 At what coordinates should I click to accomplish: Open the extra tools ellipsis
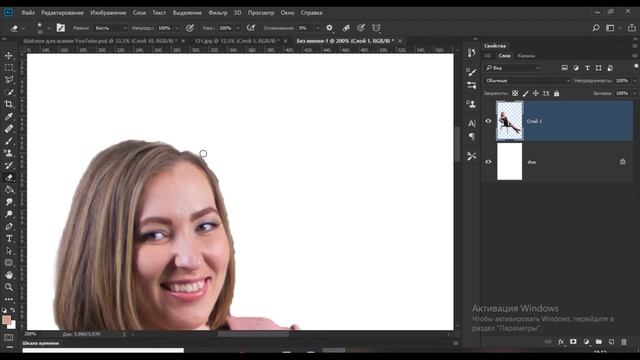(x=9, y=299)
